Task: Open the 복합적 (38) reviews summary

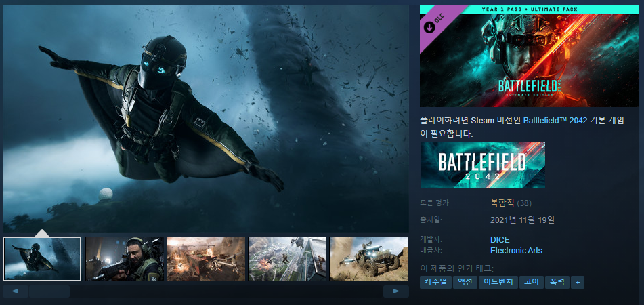Action: point(511,203)
